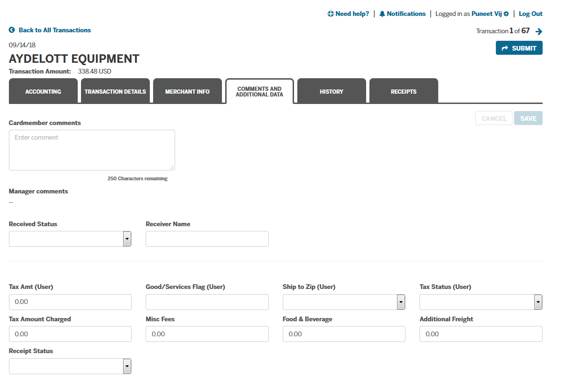The image size is (567, 392).
Task: Click the Cardmember comments text box
Action: 92,150
